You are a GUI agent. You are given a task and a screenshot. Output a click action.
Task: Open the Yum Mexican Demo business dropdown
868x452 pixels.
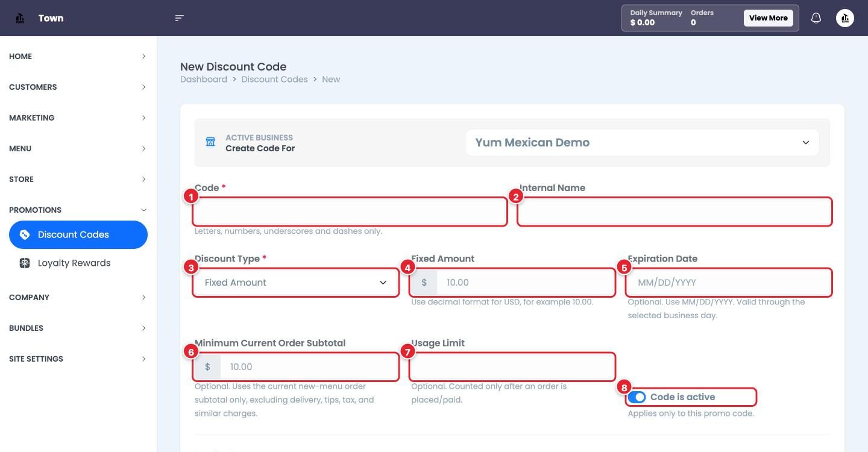point(642,143)
